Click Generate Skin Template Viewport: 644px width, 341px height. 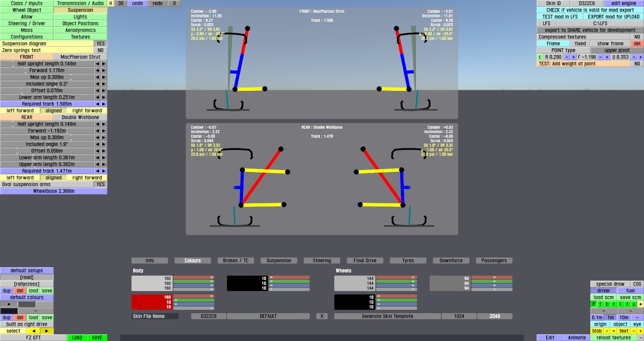pos(387,316)
